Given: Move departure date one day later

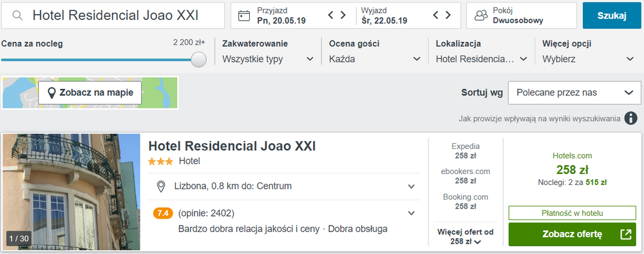Looking at the screenshot, I should tap(448, 15).
